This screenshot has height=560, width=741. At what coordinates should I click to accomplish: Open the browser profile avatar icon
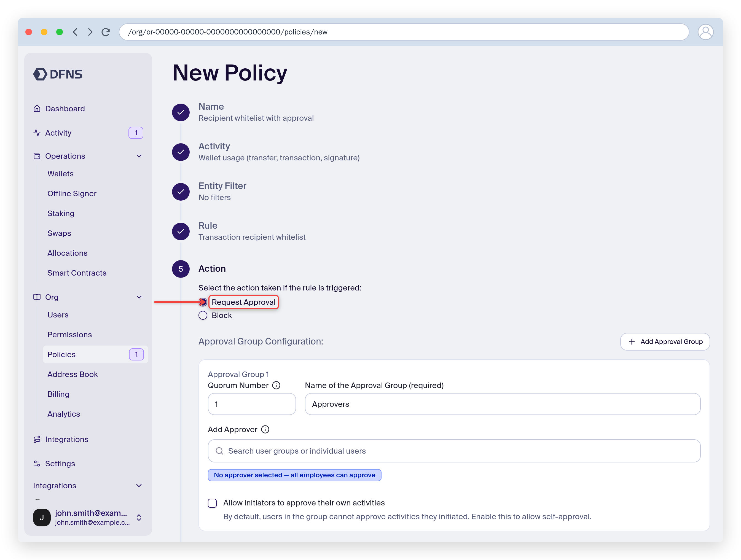tap(705, 32)
